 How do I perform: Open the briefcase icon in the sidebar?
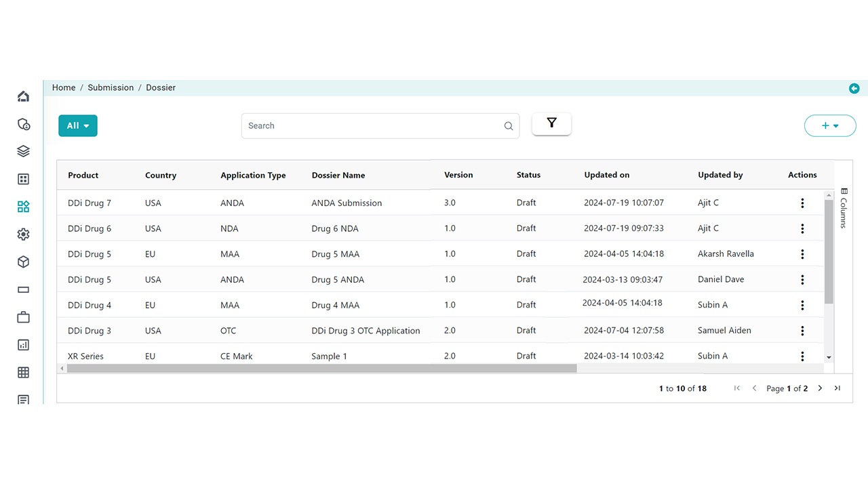(x=23, y=317)
